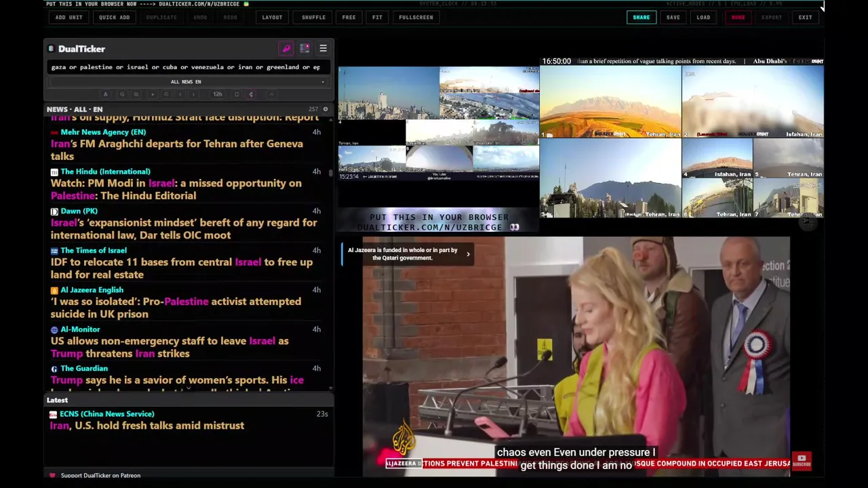Click the bookmark icon in ticker toolbar

tap(237, 94)
